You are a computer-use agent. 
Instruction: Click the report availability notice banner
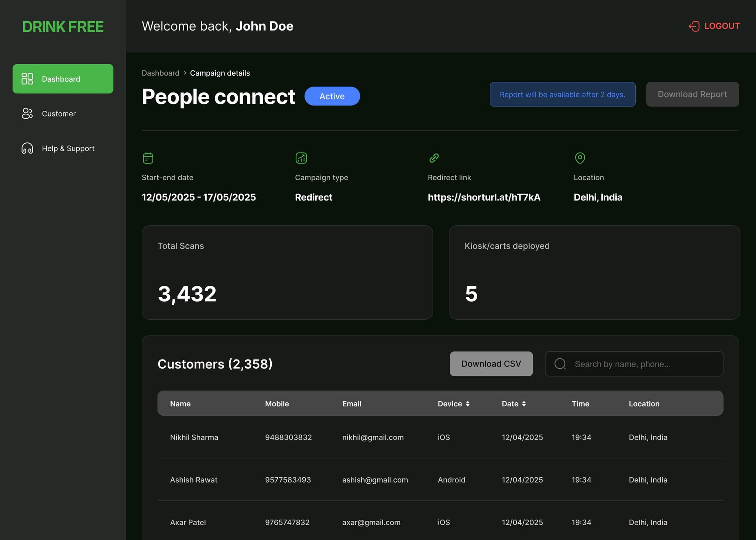(x=563, y=94)
